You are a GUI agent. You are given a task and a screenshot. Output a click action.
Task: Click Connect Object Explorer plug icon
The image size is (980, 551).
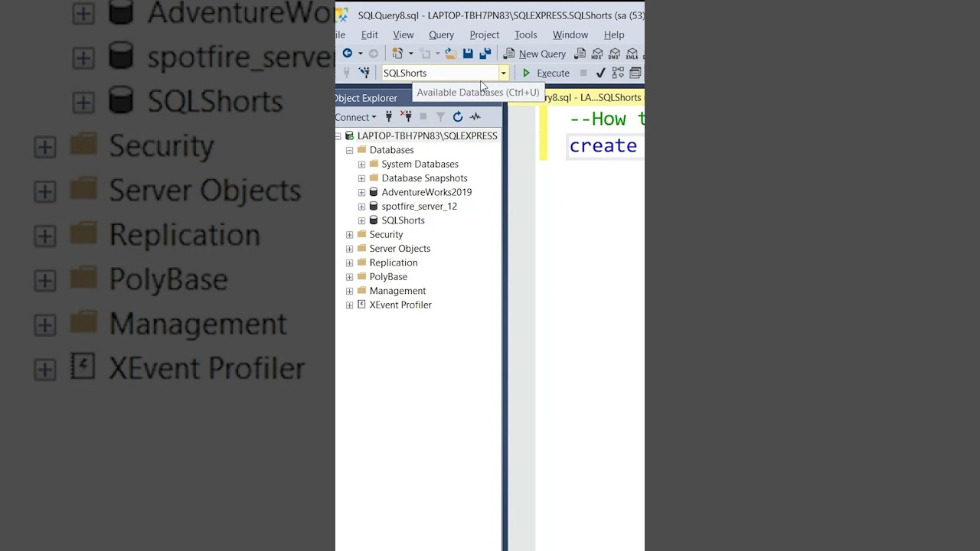(x=389, y=117)
